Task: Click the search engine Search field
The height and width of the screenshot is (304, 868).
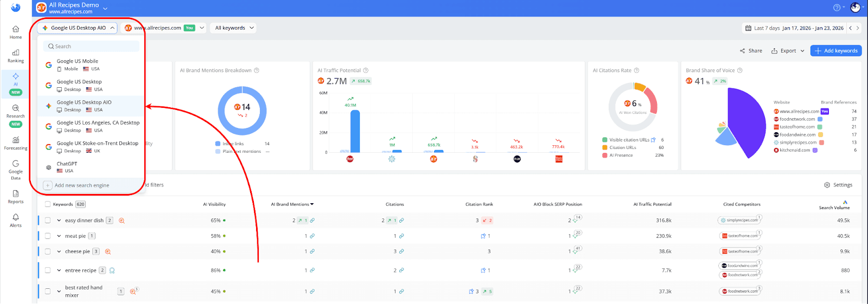Action: tap(91, 47)
